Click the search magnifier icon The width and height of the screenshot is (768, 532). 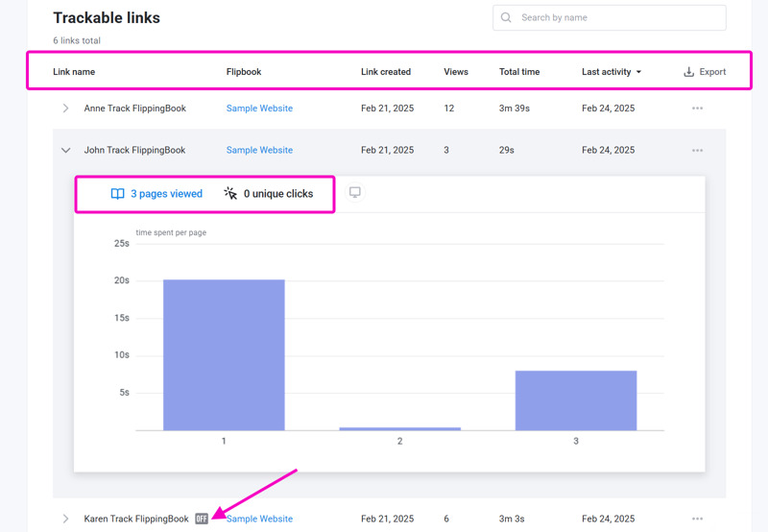[x=506, y=17]
